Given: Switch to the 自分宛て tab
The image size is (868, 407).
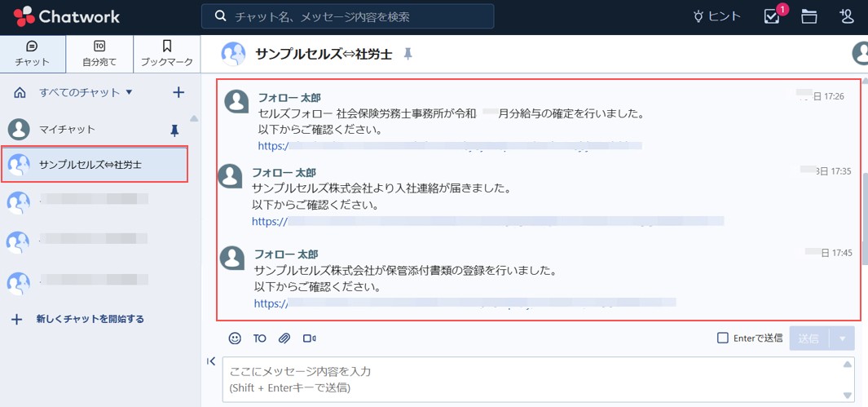Looking at the screenshot, I should (x=99, y=54).
